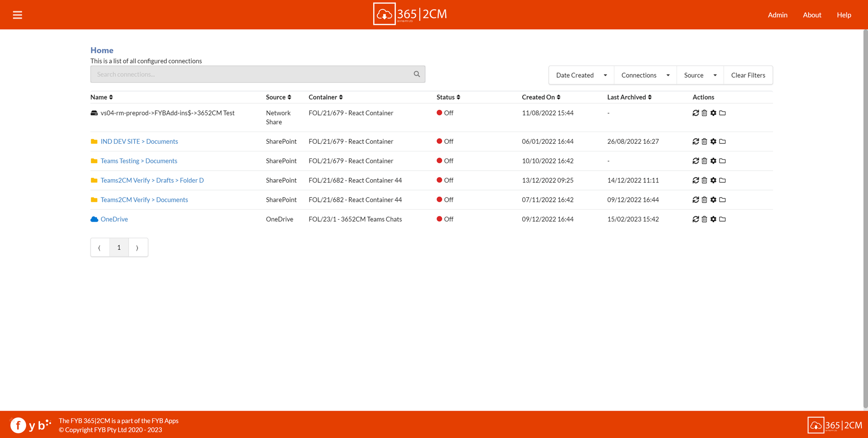The width and height of the screenshot is (868, 438).
Task: Expand the Source filter dropdown
Action: pos(700,75)
